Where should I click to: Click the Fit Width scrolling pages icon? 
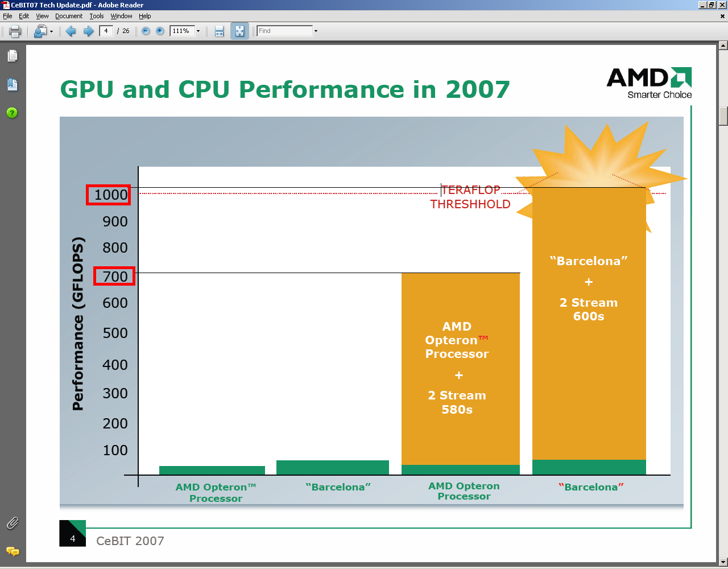click(219, 31)
